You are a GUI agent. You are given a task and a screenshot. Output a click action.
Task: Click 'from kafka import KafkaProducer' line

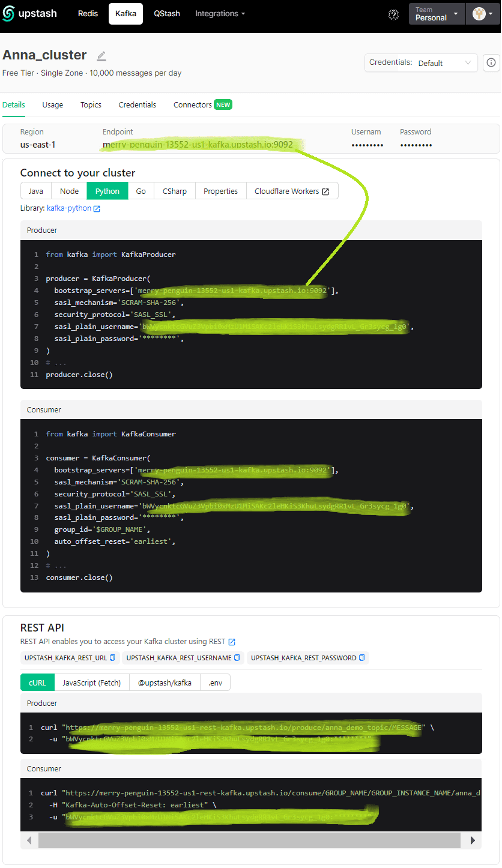click(111, 255)
